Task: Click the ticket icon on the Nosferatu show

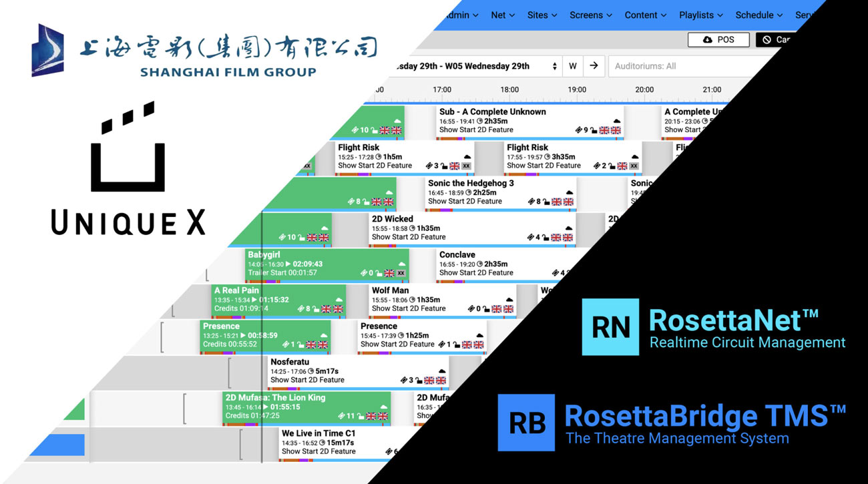Action: (404, 381)
